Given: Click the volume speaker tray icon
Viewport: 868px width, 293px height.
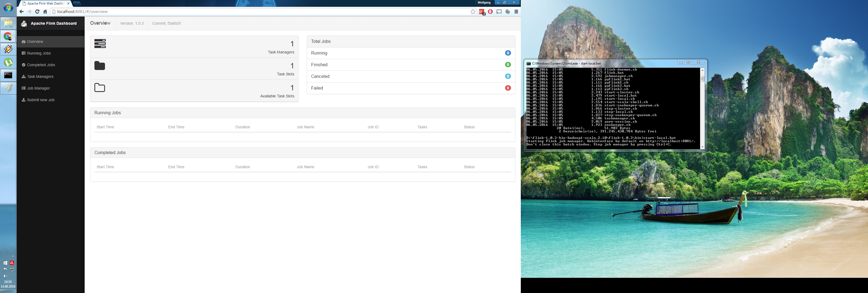Looking at the screenshot, I should (x=5, y=276).
